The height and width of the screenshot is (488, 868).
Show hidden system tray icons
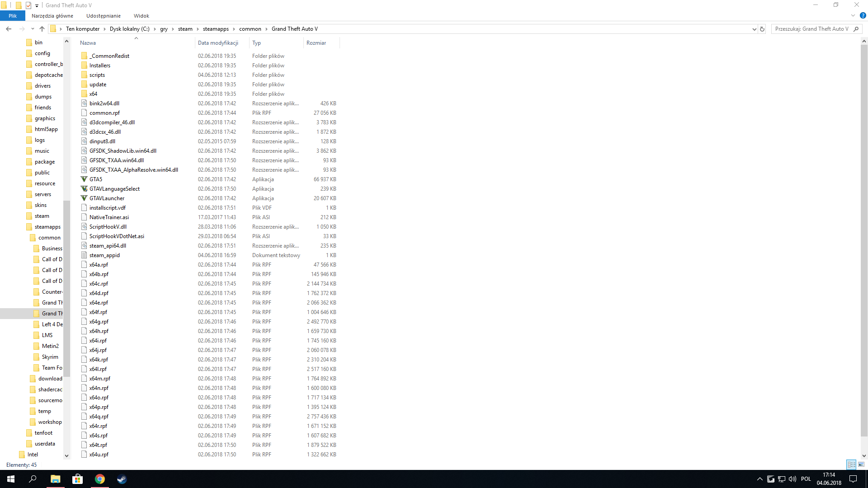point(760,479)
